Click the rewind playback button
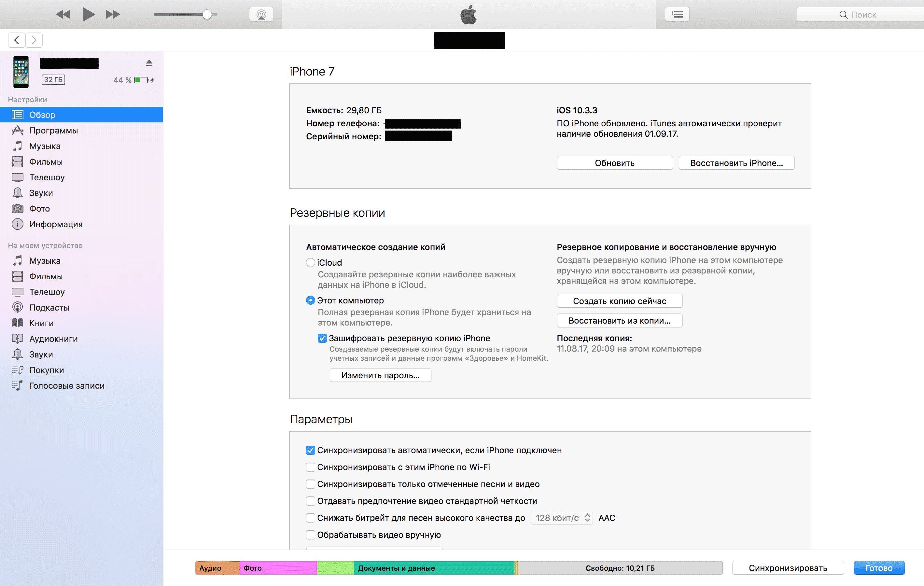The image size is (924, 586). pos(63,15)
